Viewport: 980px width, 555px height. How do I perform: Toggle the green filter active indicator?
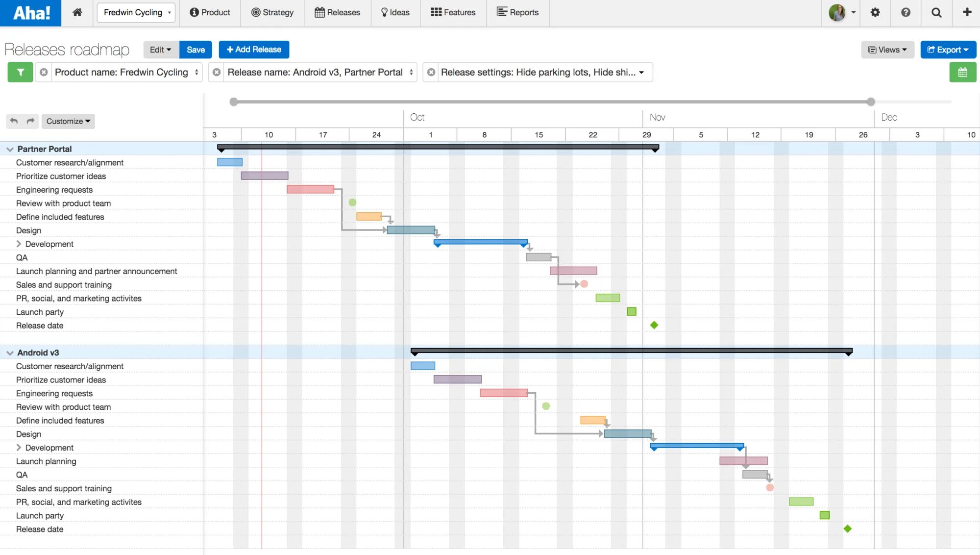pyautogui.click(x=20, y=72)
